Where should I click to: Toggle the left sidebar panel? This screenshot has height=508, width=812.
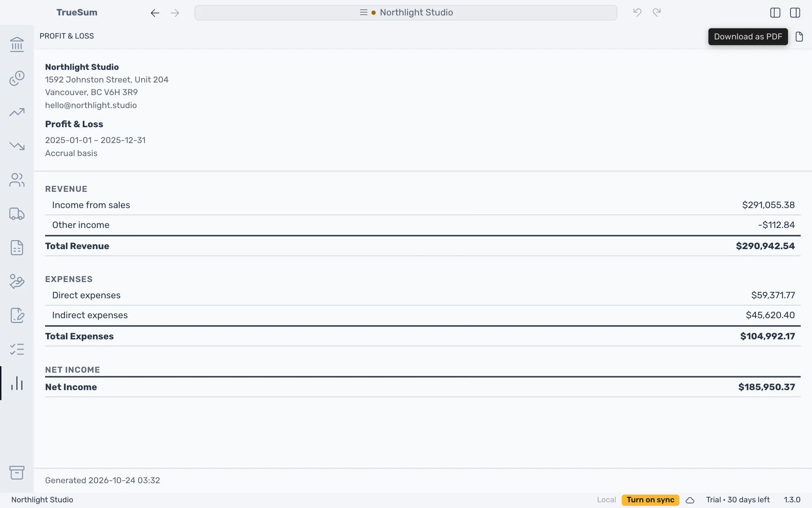pyautogui.click(x=775, y=13)
